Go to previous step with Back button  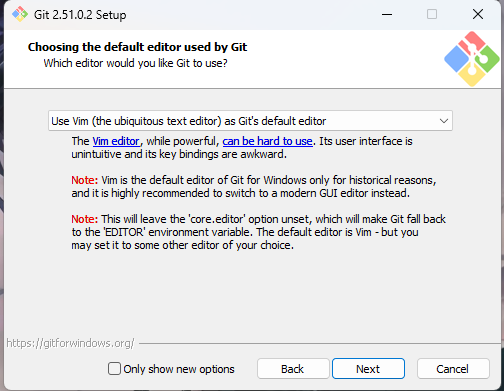(x=293, y=369)
